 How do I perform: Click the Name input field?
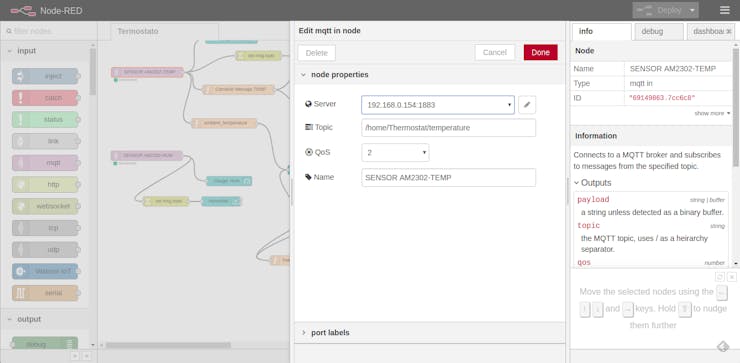(x=448, y=177)
